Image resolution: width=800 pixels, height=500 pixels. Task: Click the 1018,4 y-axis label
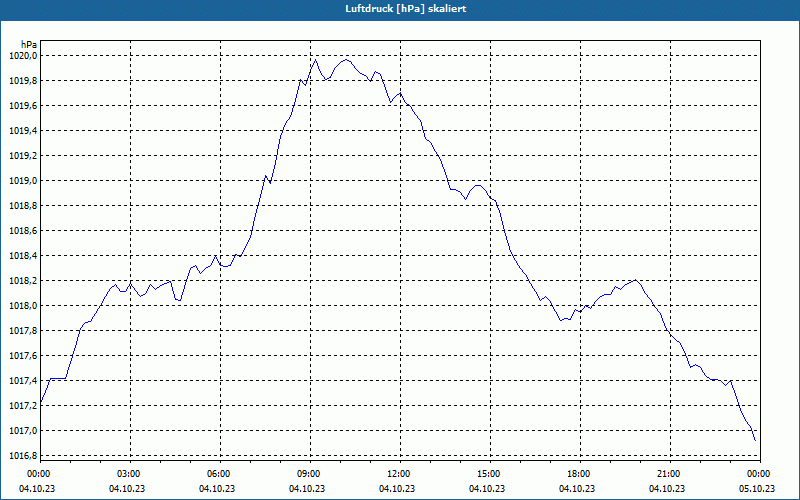pos(23,256)
